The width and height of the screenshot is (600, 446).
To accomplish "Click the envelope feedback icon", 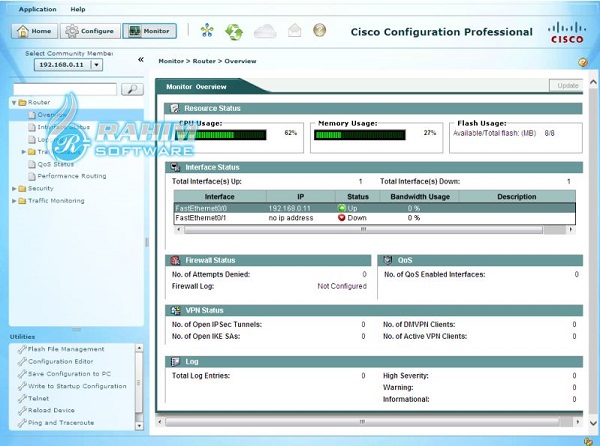I will click(294, 30).
